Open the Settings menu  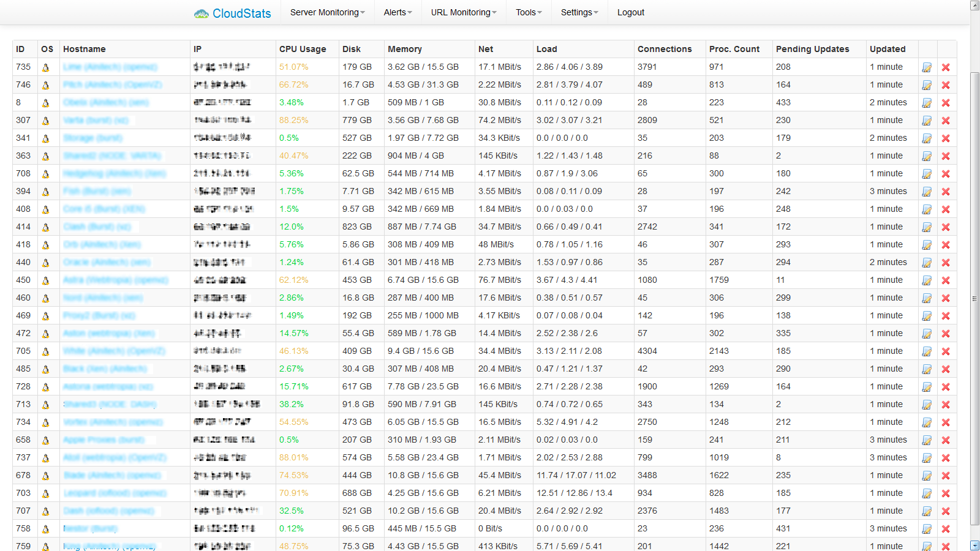[x=579, y=12]
